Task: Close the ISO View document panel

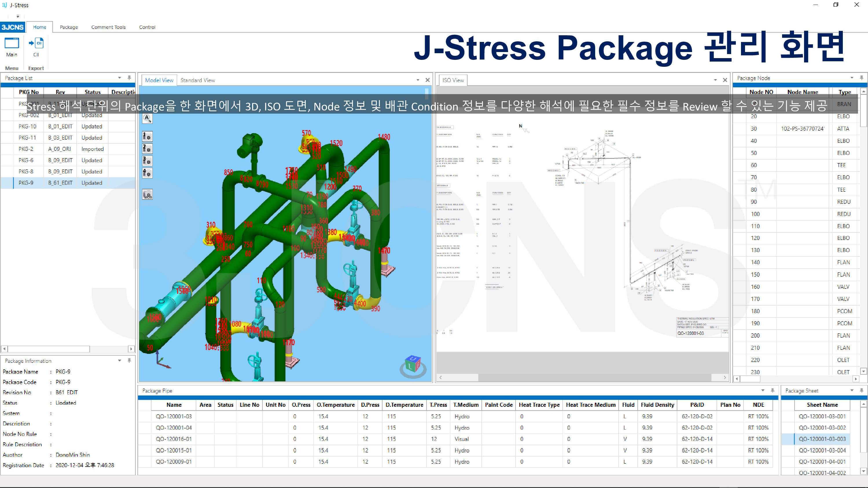Action: pos(725,80)
